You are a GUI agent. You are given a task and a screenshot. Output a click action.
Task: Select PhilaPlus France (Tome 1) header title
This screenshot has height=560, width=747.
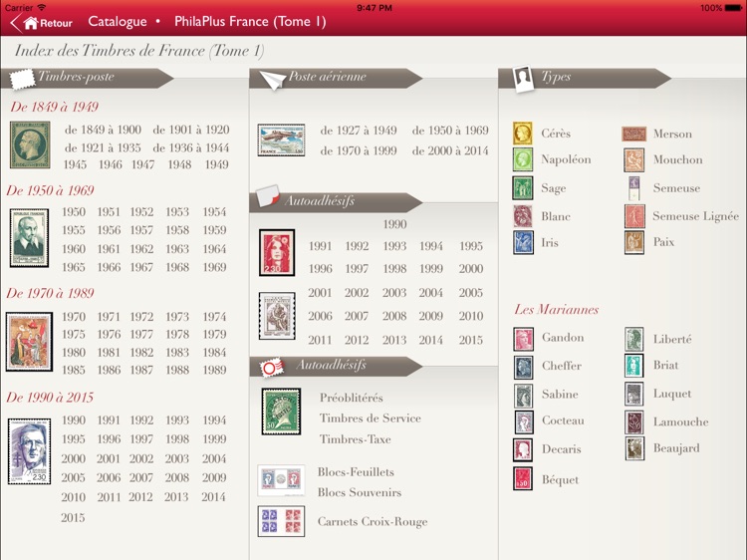pyautogui.click(x=250, y=22)
